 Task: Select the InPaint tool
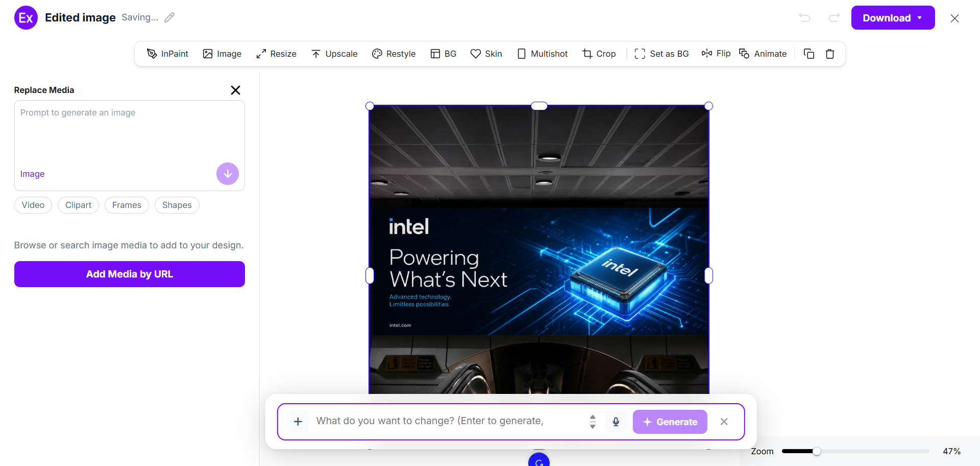coord(167,54)
